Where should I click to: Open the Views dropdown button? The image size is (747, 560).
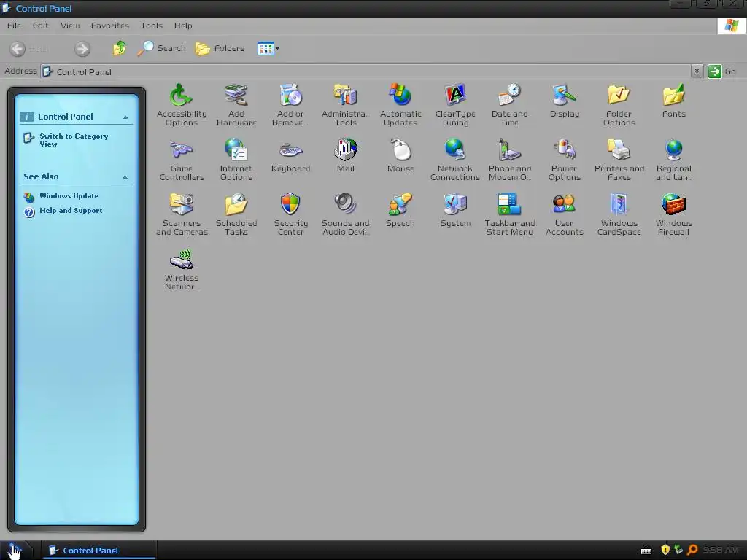(x=268, y=49)
